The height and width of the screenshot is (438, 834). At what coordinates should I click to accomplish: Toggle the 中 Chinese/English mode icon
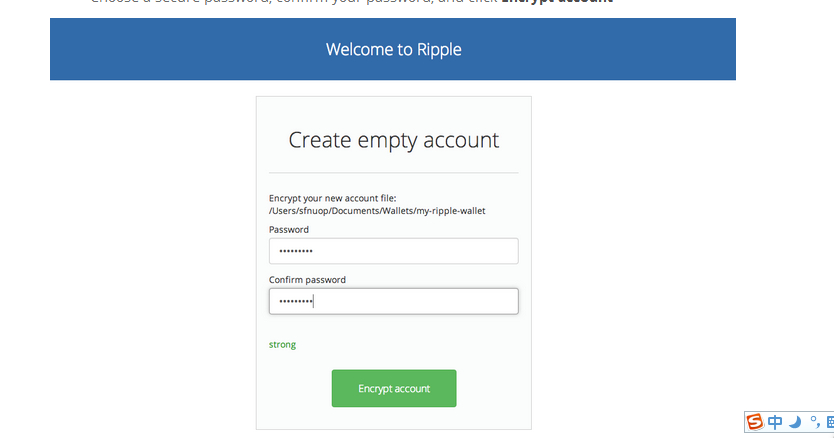coord(775,422)
